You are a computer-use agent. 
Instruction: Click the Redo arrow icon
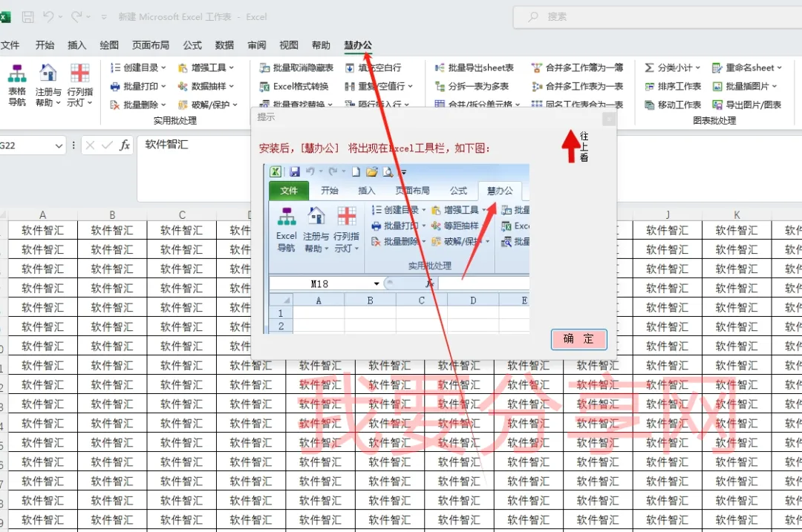[x=76, y=17]
